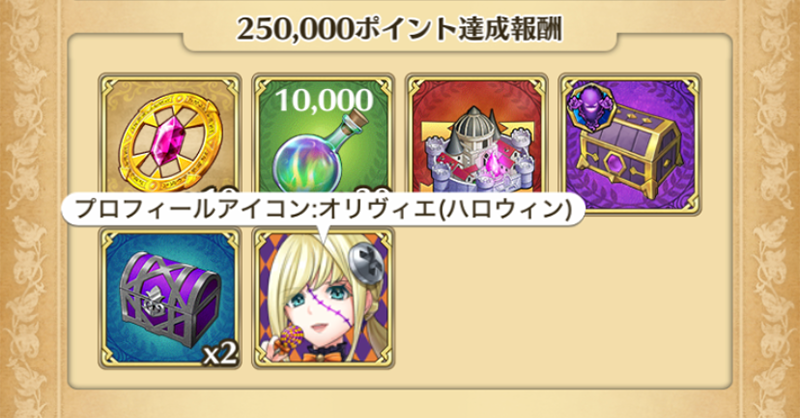Click the purple monster badge on the chest

(591, 110)
